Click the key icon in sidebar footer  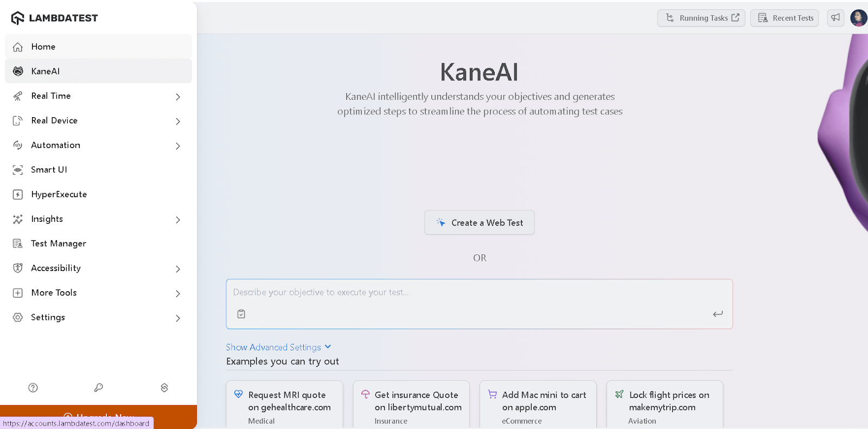pyautogui.click(x=99, y=388)
